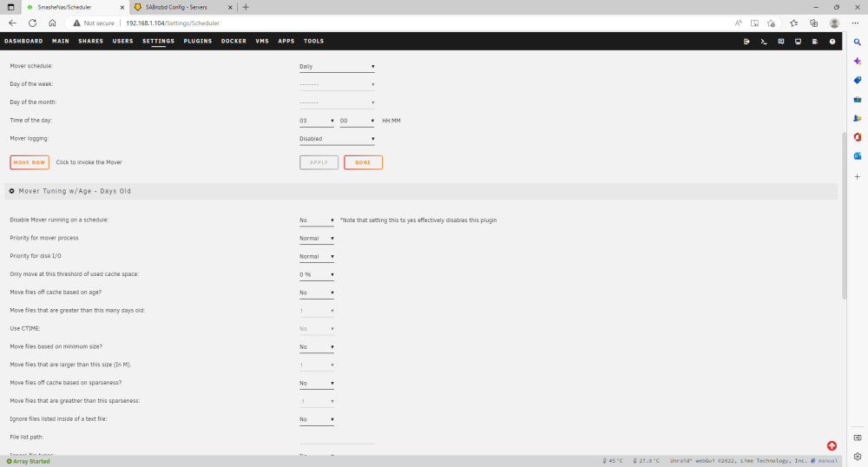This screenshot has width=868, height=467.
Task: Open the Mover logging dropdown showing Disabled
Action: (x=337, y=139)
